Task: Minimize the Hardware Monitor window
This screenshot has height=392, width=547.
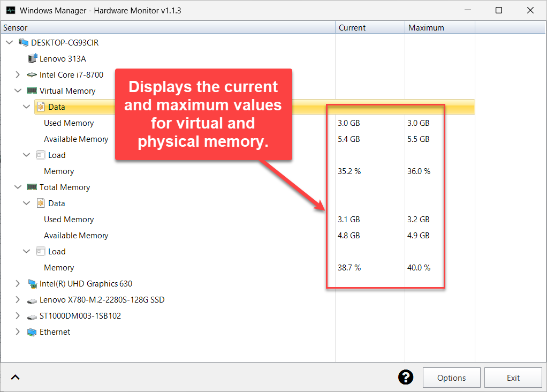Action: click(x=468, y=10)
